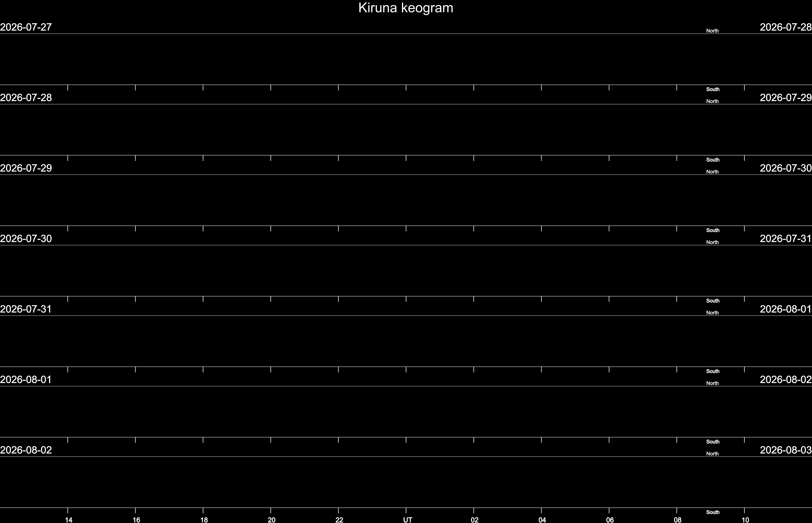
Task: Click South label of panel starting 2026-07-27
Action: point(713,89)
